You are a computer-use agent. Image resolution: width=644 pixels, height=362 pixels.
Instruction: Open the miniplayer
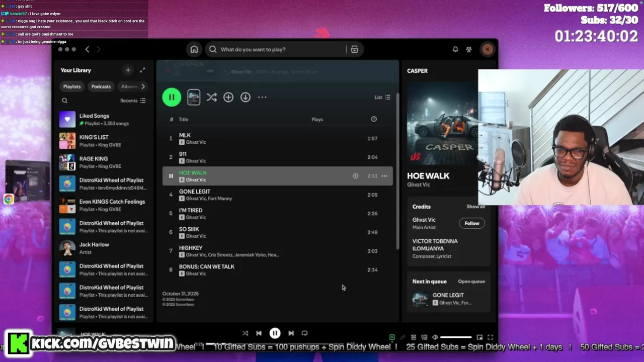[x=479, y=337]
